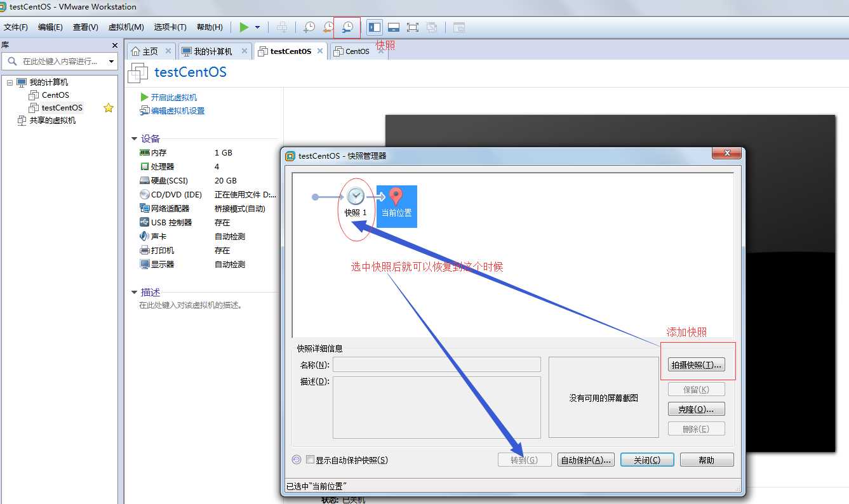Open the 选项卡(T) menu
Viewport: 849px width, 504px height.
170,27
